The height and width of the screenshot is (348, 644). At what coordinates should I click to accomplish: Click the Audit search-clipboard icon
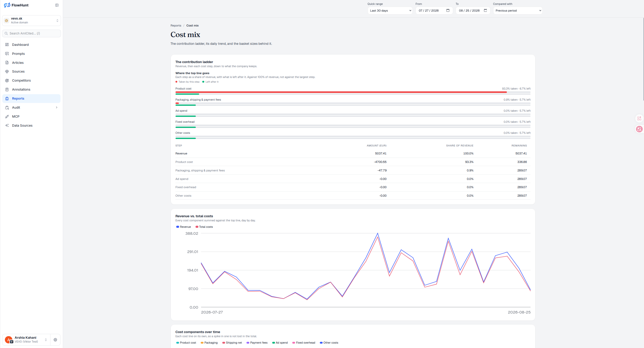(x=7, y=108)
